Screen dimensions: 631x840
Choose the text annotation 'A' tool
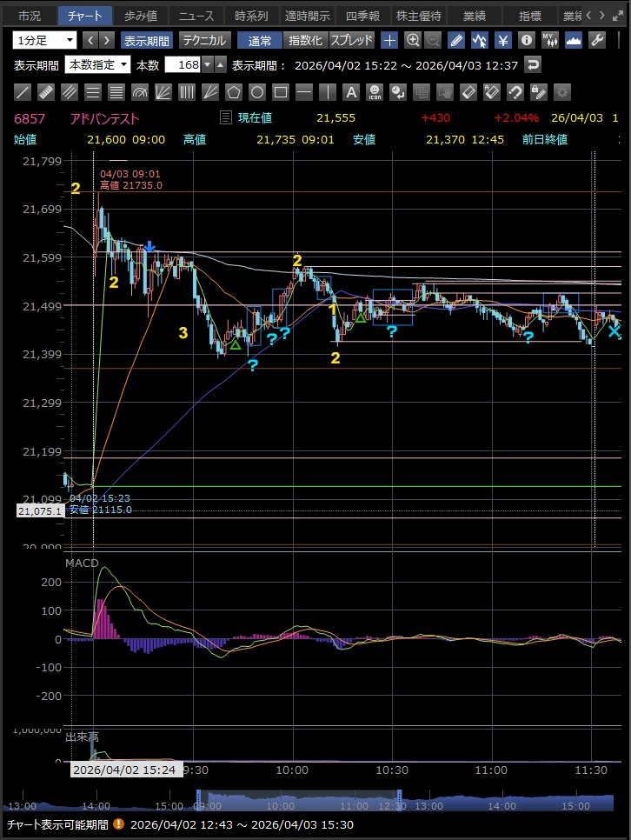(350, 92)
